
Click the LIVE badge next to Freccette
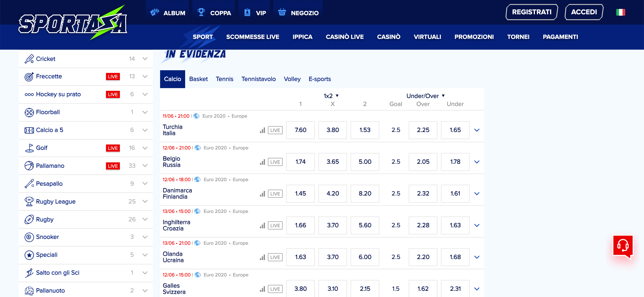(113, 76)
